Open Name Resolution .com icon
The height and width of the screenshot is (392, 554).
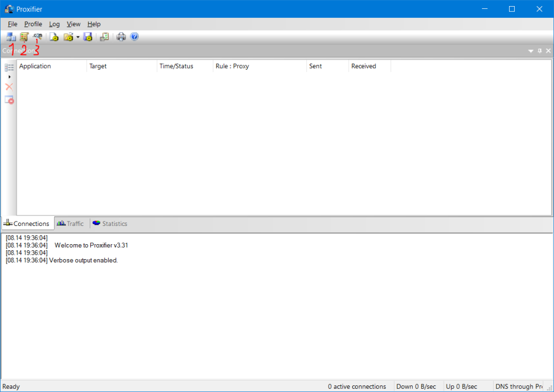tap(38, 36)
